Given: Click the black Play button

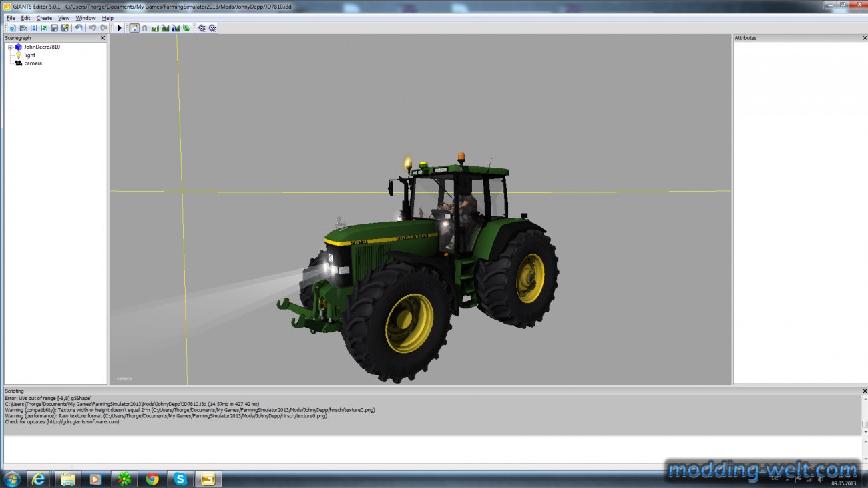Looking at the screenshot, I should tap(120, 28).
